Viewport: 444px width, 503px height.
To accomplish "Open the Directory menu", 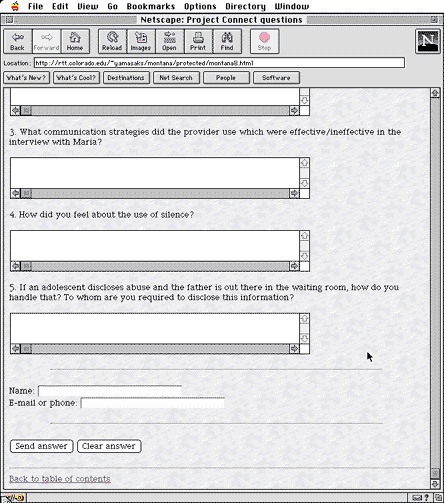I will [x=245, y=6].
